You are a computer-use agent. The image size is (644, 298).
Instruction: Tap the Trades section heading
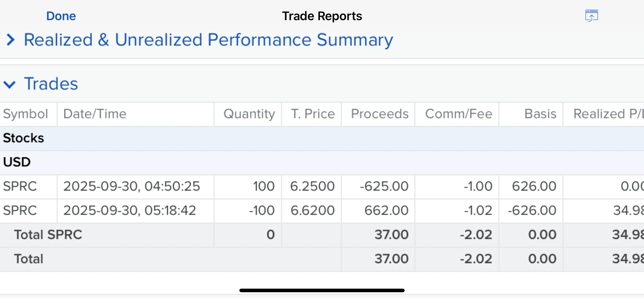pos(51,84)
